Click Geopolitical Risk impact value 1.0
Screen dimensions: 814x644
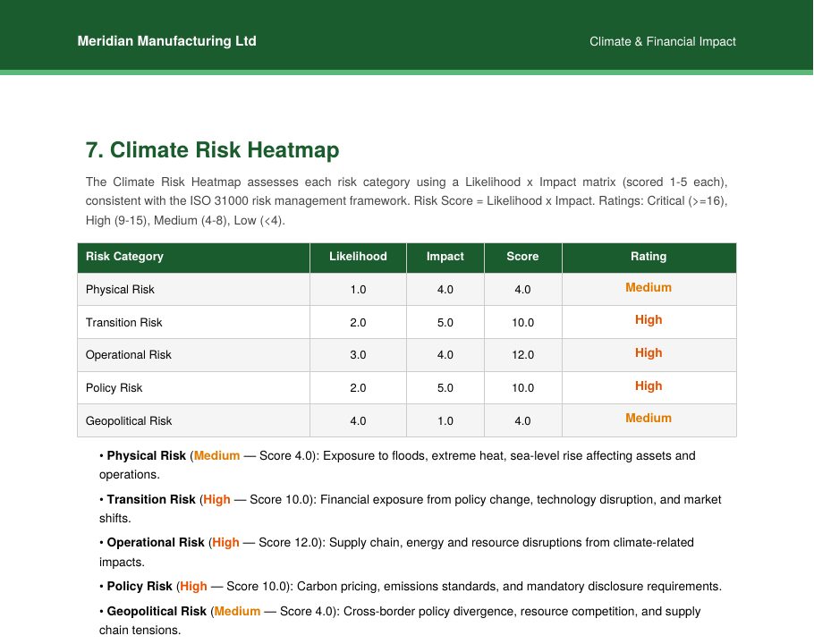point(445,421)
